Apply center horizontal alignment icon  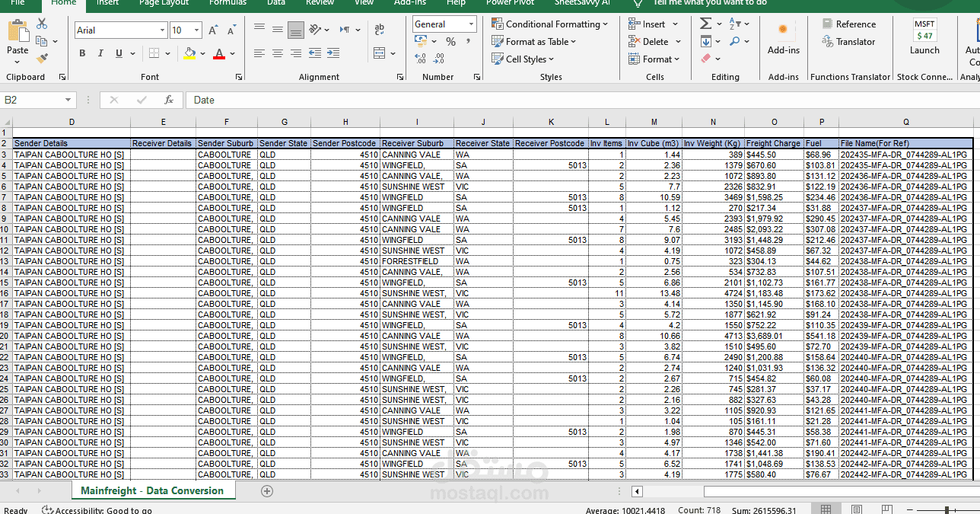(277, 53)
